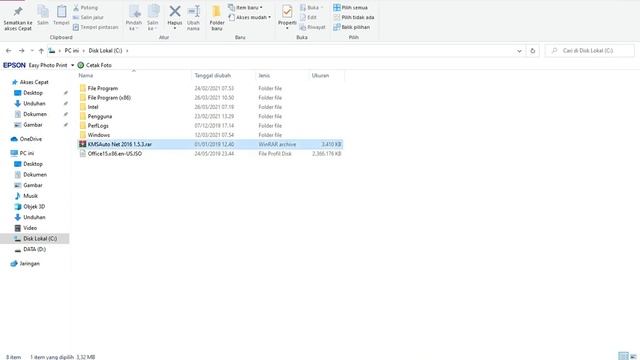The image size is (640, 360).
Task: Click the Hapus delete icon
Action: (175, 11)
